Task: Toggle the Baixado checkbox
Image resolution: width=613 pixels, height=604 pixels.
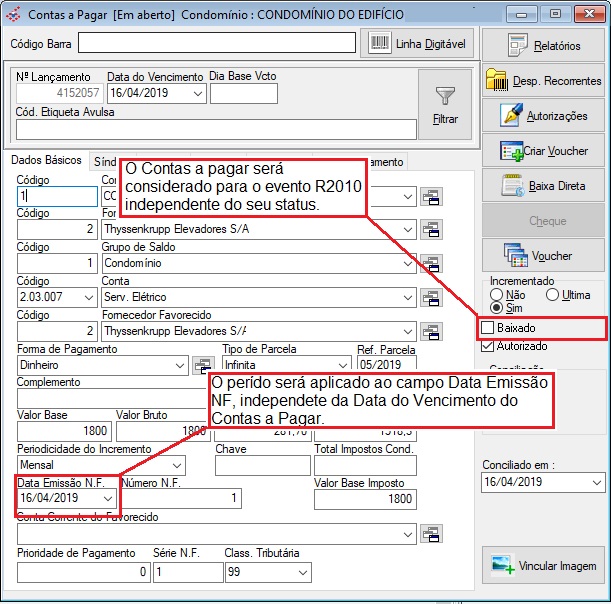Action: click(488, 328)
